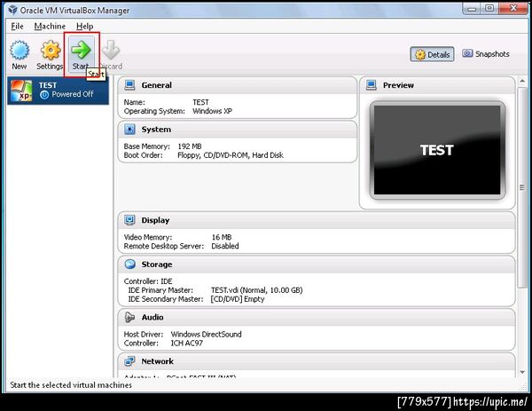Close the VirtualBox Manager window
The height and width of the screenshot is (411, 532).
pos(513,8)
